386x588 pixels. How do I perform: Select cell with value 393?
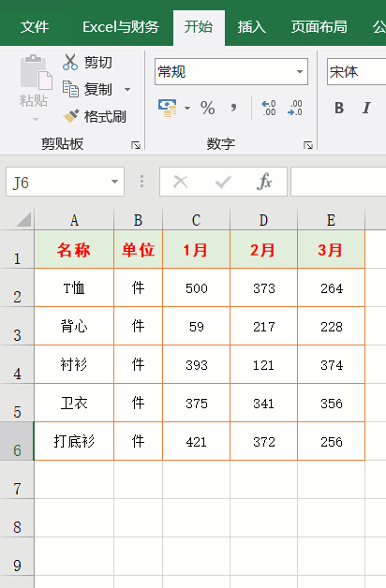click(x=196, y=364)
